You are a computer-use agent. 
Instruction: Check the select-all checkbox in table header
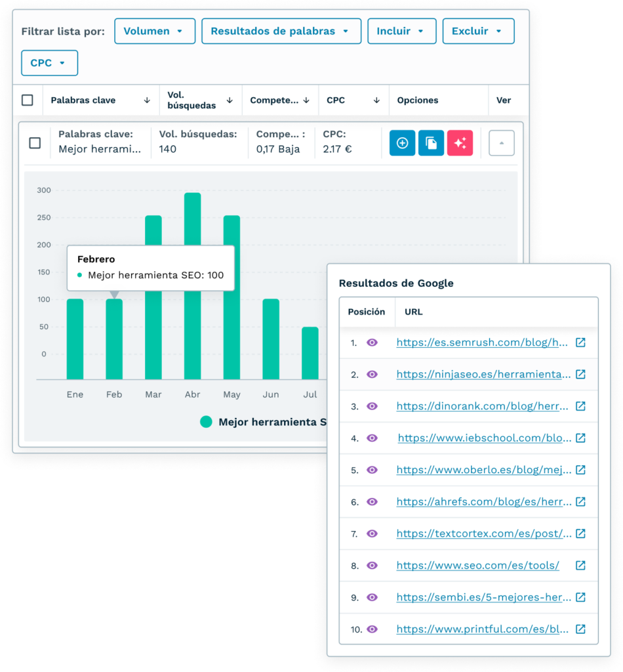[x=28, y=100]
